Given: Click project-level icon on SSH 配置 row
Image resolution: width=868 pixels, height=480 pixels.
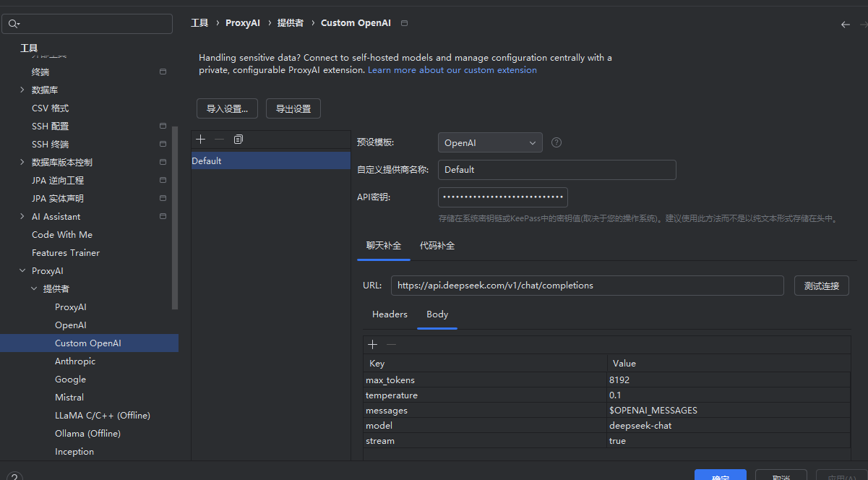Looking at the screenshot, I should [163, 127].
